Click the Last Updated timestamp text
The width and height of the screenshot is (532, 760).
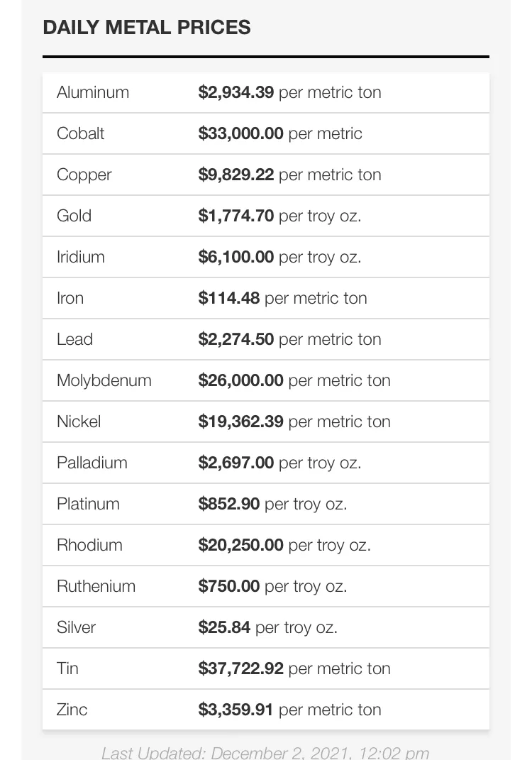tap(265, 752)
